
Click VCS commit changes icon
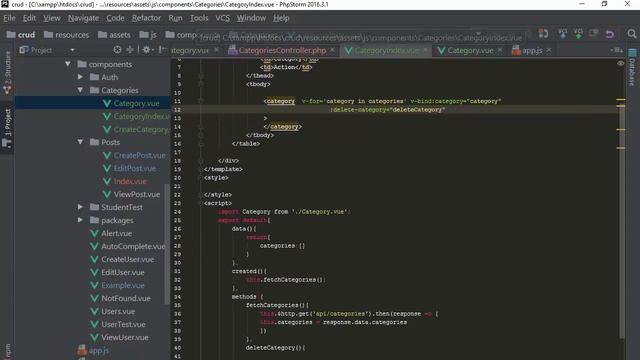point(578,34)
